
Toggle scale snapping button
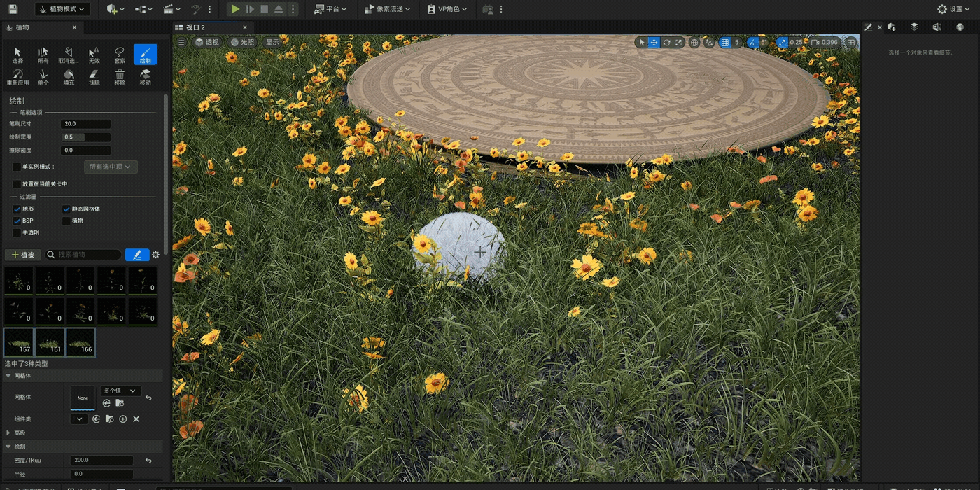tap(782, 43)
